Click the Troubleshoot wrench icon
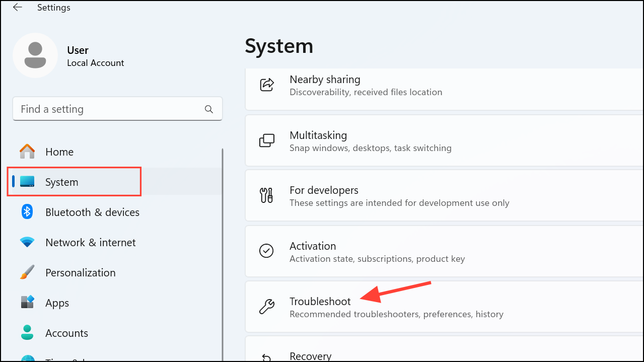644x362 pixels. (266, 306)
